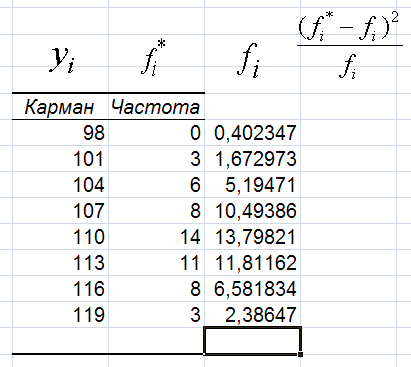Click the cell with value 1,672973
Screen dimensions: 411x367
252,159
